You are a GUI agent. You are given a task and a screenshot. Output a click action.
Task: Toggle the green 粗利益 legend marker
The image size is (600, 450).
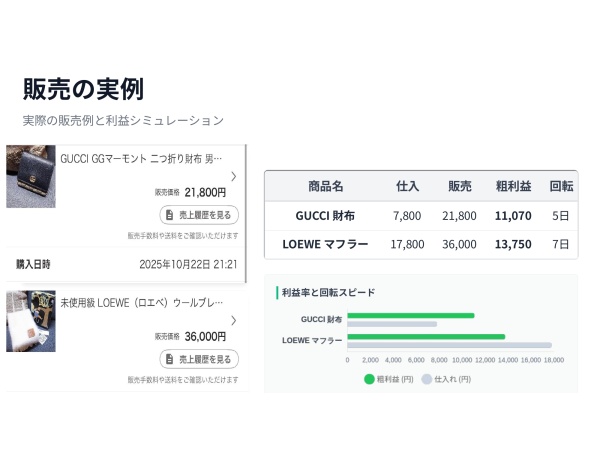tap(370, 379)
